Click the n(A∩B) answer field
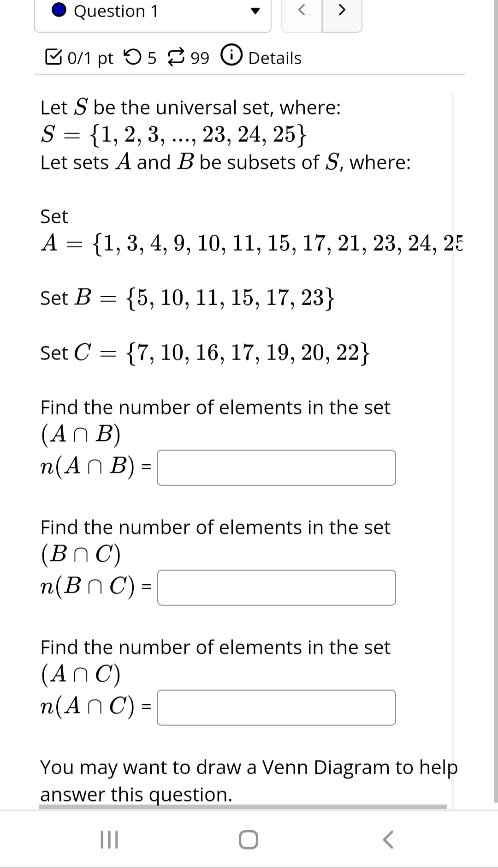Viewport: 498px width, 868px height. (x=277, y=468)
